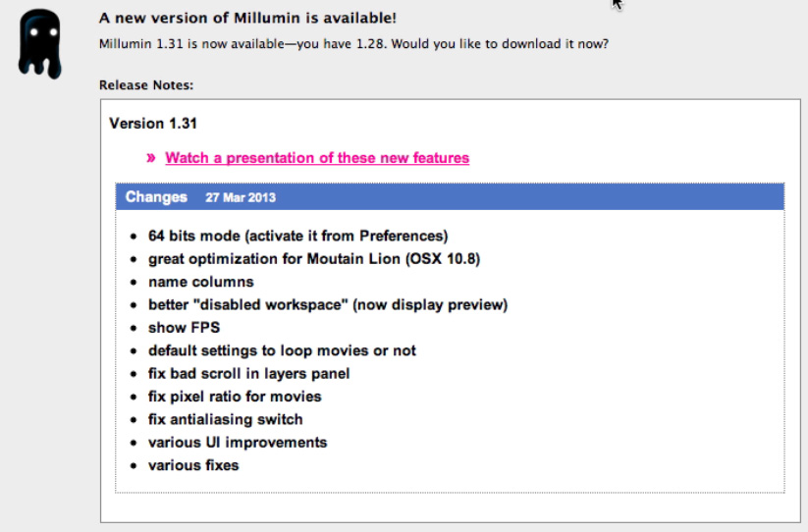808x532 pixels.
Task: Select the Mountain Lion optimization entry
Action: (x=313, y=259)
